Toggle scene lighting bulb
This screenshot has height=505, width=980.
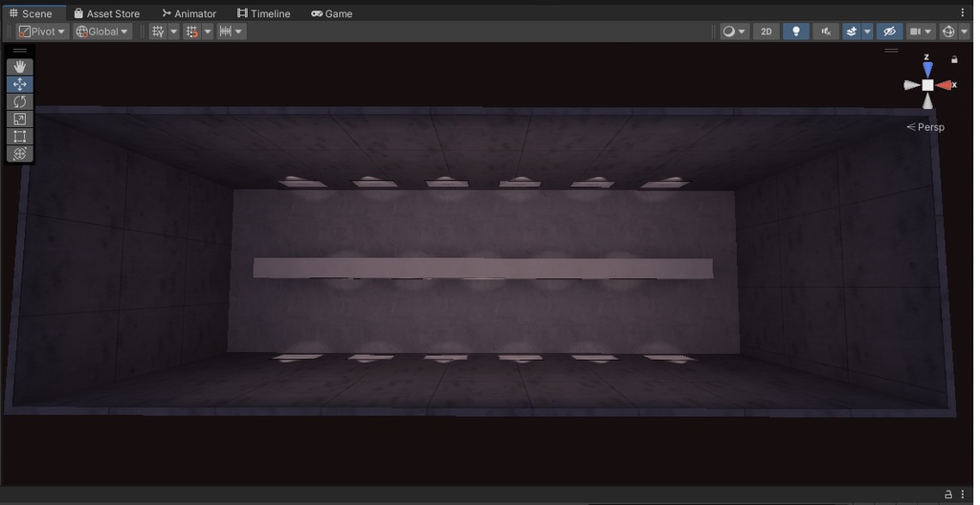tap(796, 32)
